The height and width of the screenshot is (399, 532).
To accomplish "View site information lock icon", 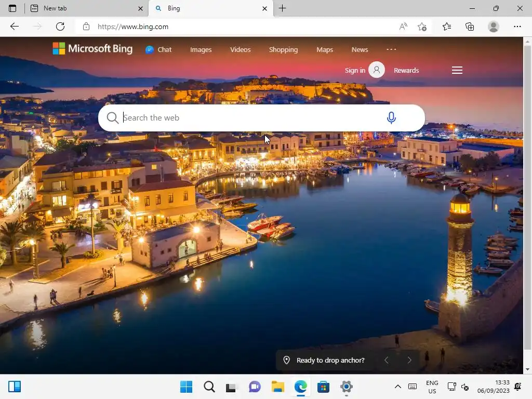I will pos(86,26).
